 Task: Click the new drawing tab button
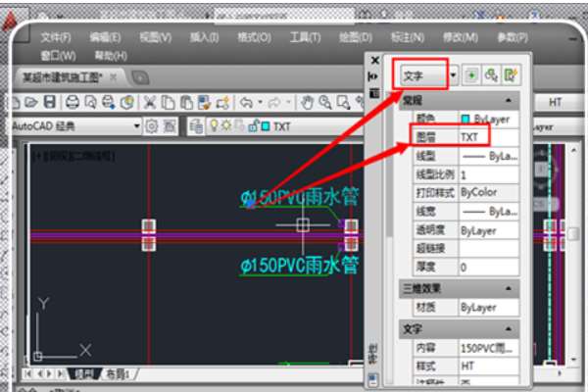[140, 77]
